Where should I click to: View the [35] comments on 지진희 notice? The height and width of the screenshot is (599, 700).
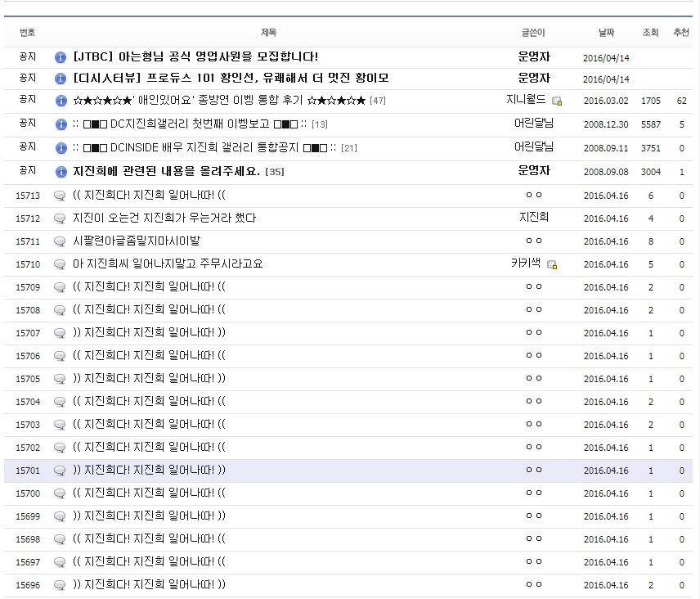click(275, 173)
